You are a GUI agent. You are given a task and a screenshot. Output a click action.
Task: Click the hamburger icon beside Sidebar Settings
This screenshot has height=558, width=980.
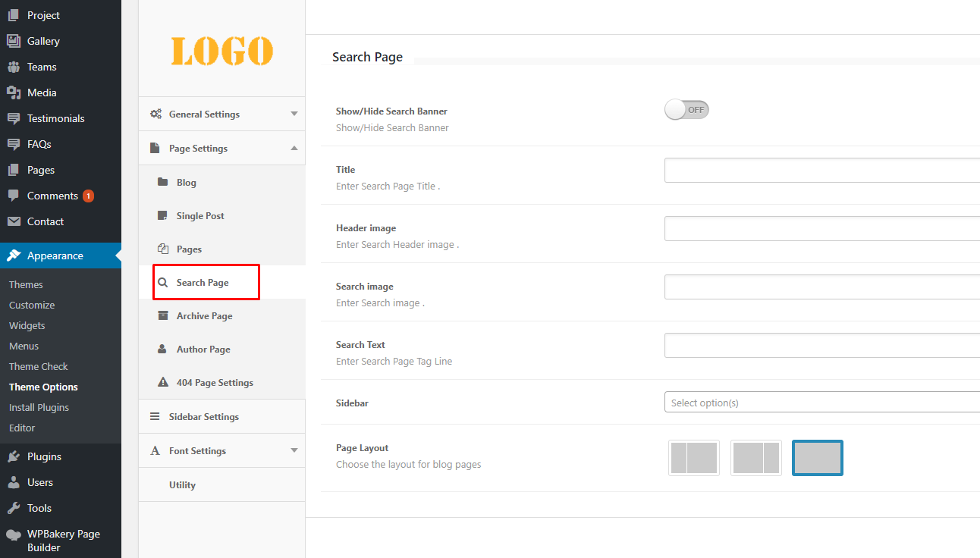155,417
